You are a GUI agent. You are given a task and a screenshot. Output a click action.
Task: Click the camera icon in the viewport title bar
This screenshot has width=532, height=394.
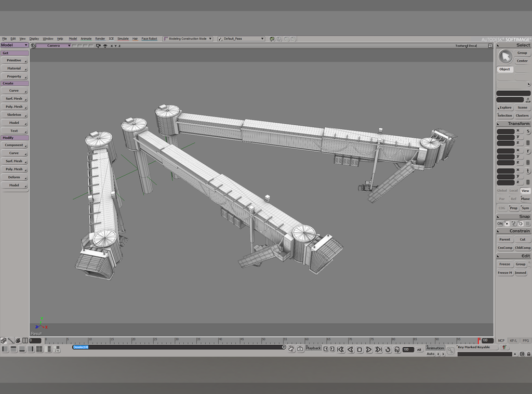98,46
